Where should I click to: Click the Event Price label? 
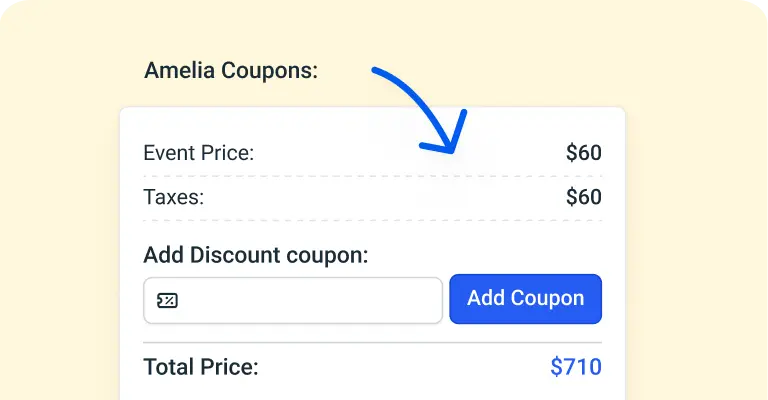(199, 153)
